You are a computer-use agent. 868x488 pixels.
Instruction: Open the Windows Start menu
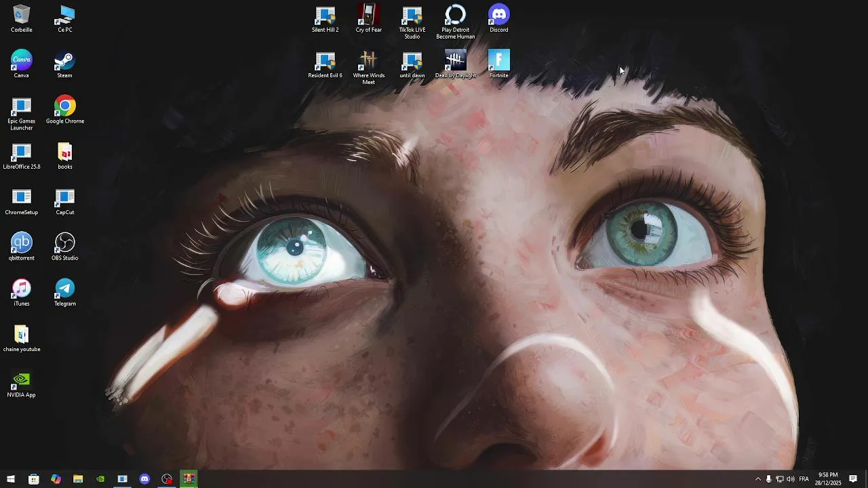[11, 479]
